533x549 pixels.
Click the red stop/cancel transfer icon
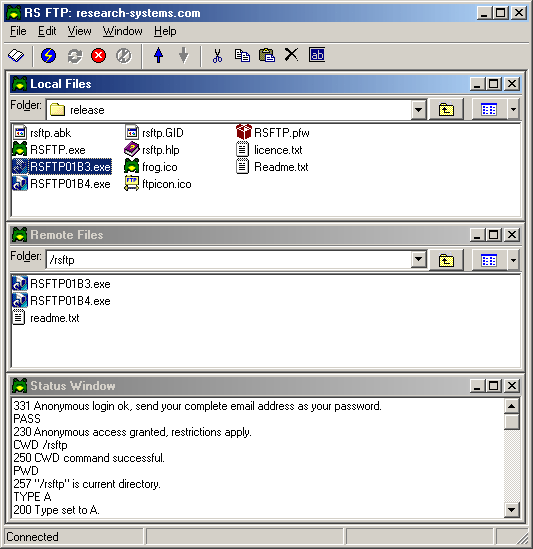coord(98,56)
